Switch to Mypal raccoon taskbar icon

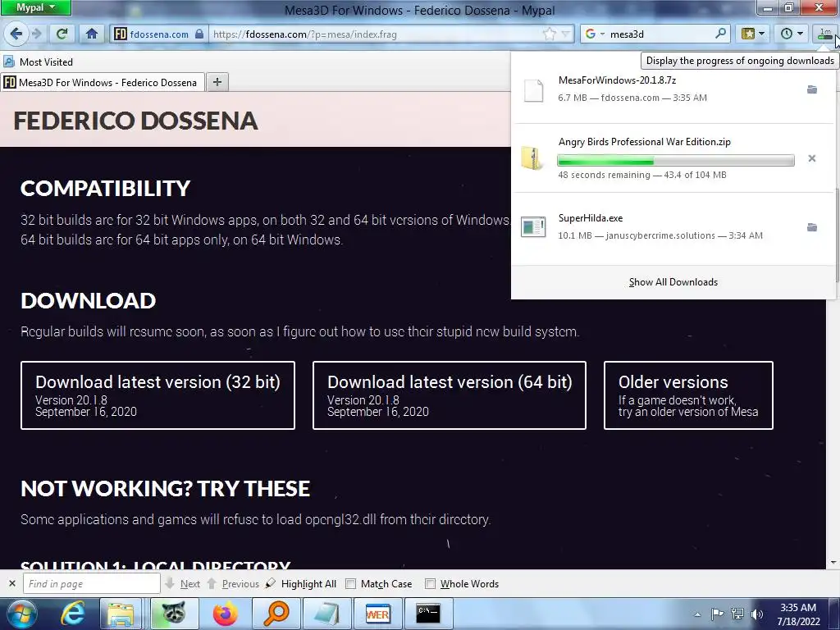tap(174, 614)
